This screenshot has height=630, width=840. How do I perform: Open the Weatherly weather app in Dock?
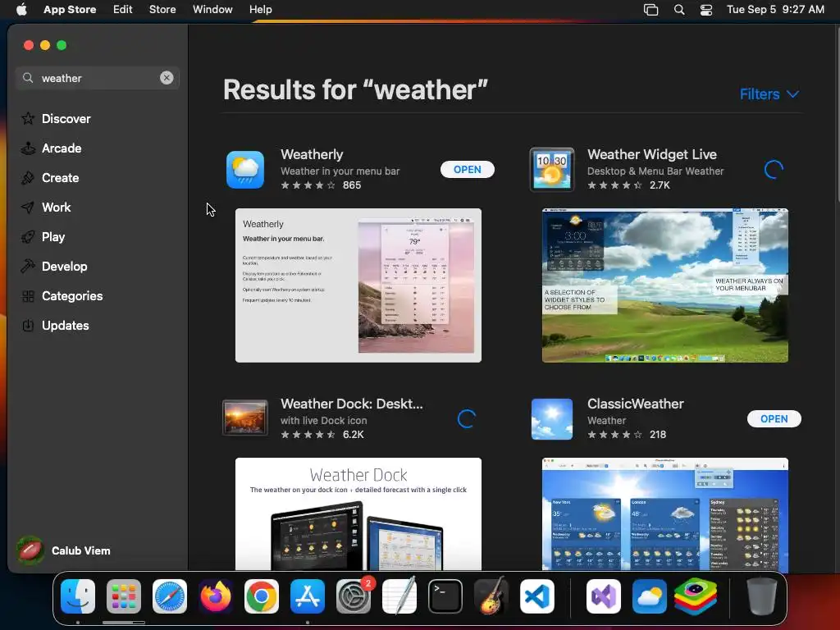pos(650,596)
